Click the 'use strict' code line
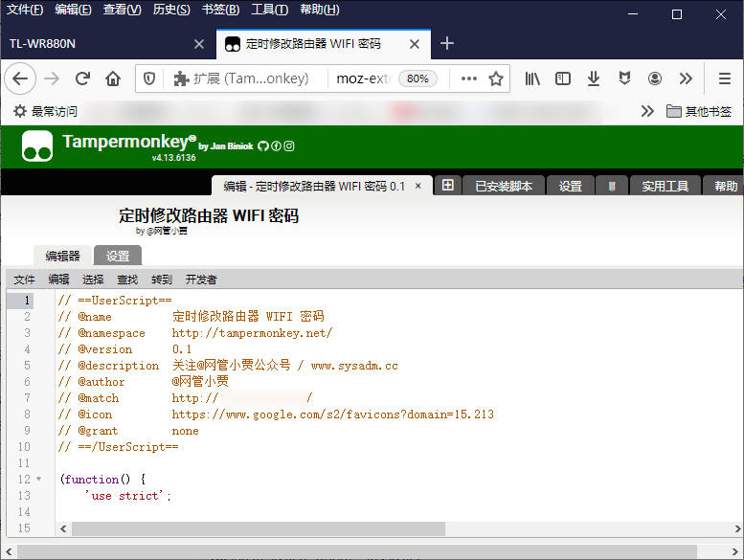Image resolution: width=744 pixels, height=560 pixels. [x=128, y=496]
